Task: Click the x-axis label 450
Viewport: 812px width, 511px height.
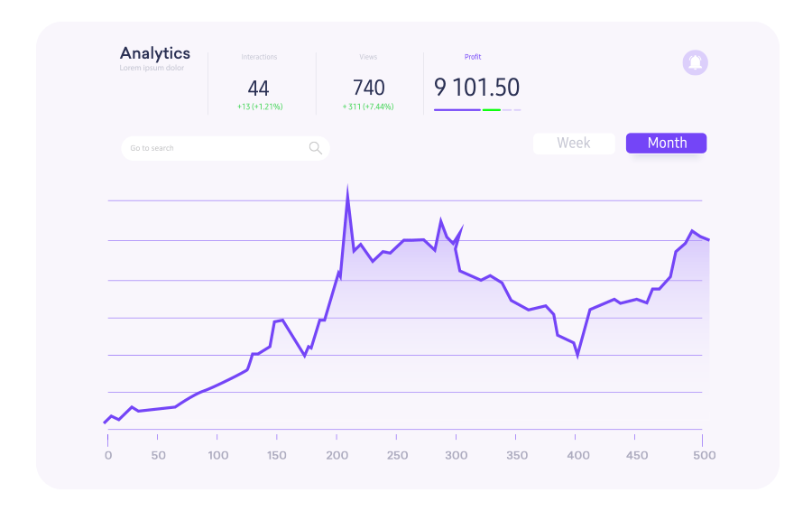Action: pos(637,456)
